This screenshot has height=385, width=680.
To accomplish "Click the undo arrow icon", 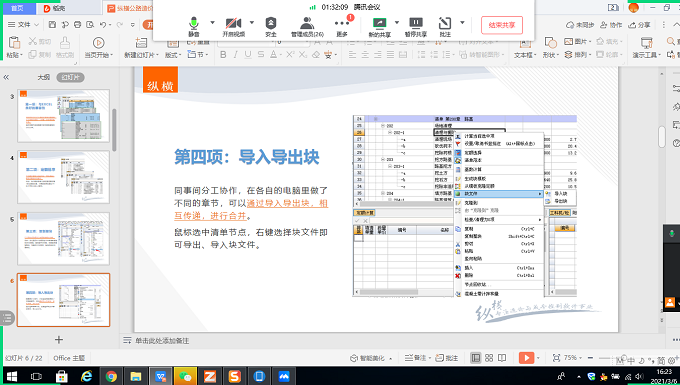I will pos(103,25).
